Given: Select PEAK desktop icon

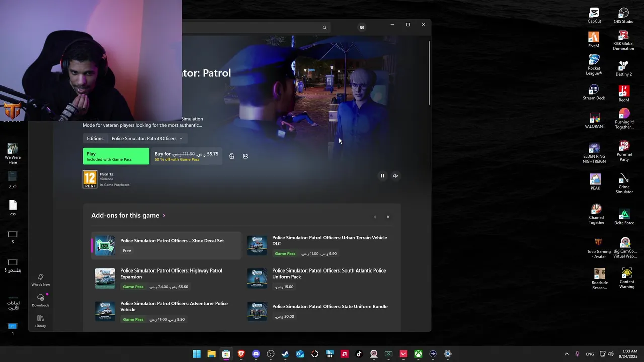Looking at the screenshot, I should click(x=595, y=182).
